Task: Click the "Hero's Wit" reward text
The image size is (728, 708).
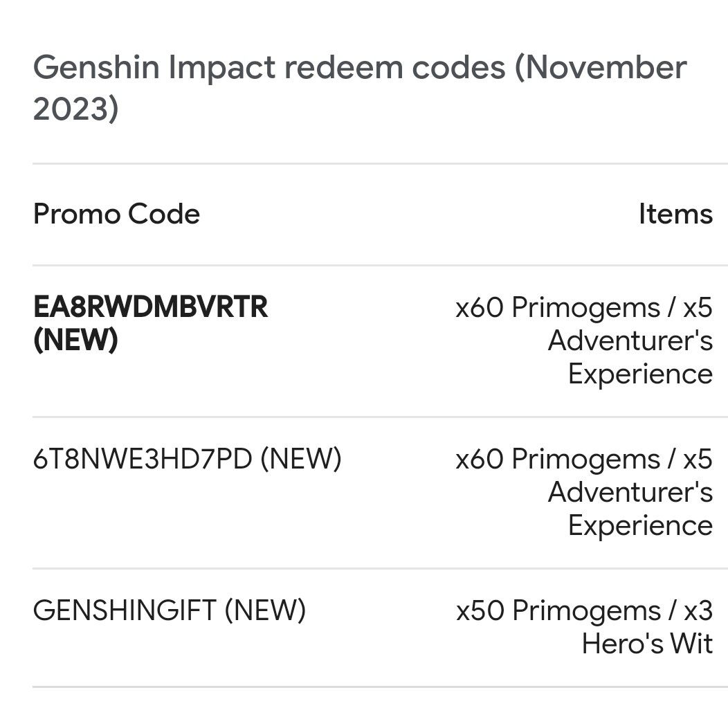Action: (647, 644)
